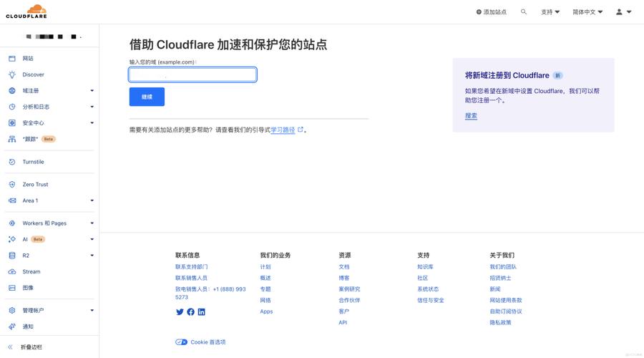Select Discover in sidebar

(33, 74)
